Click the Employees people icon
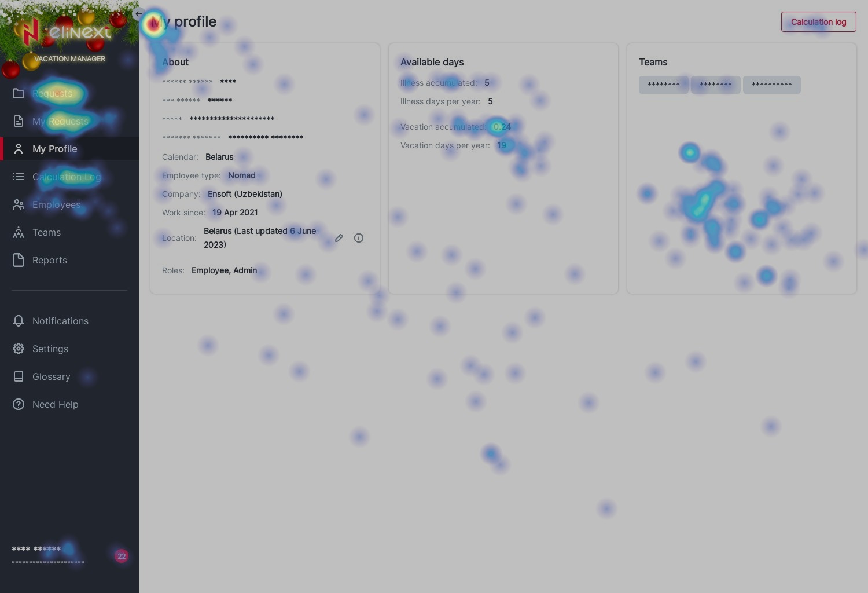The image size is (868, 593). (x=19, y=204)
